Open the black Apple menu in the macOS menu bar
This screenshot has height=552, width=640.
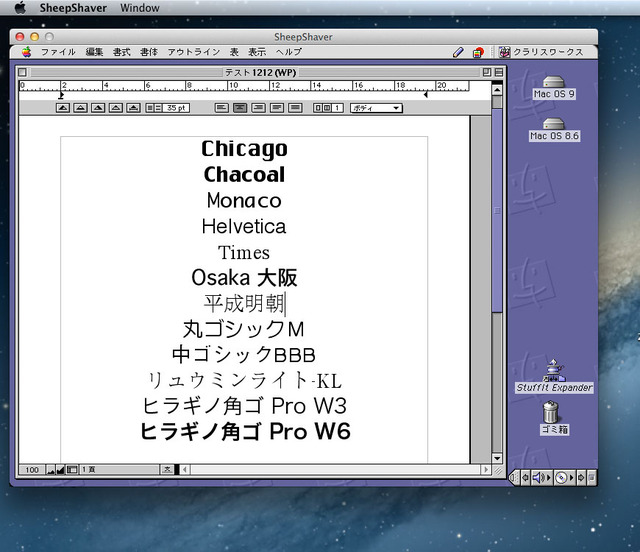pyautogui.click(x=20, y=7)
